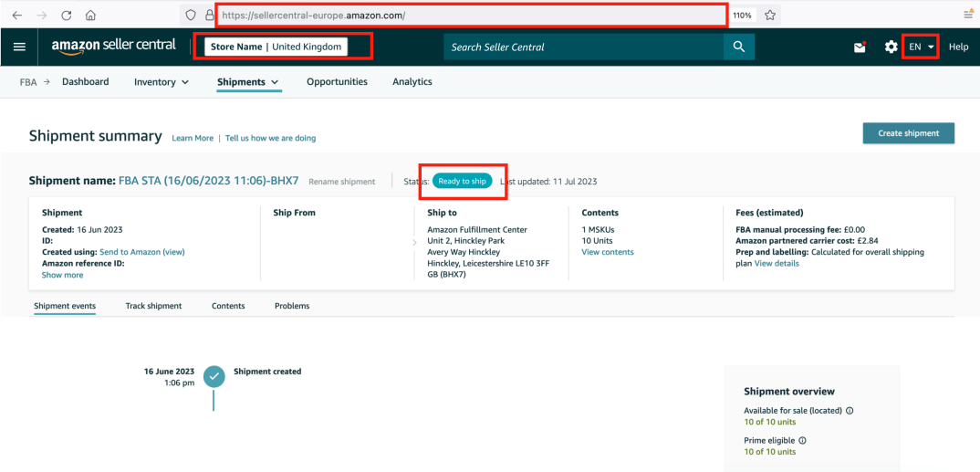The image size is (980, 472).
Task: Open the Contents tab
Action: [x=228, y=306]
